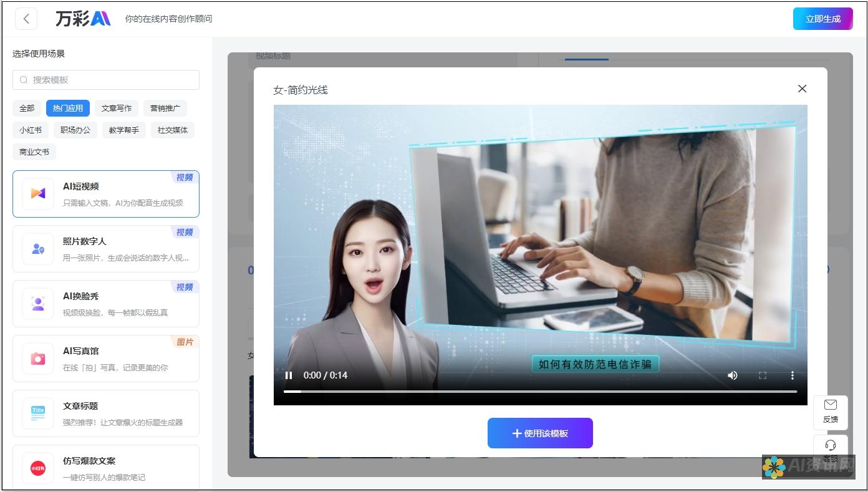Select the 全部 category tag
868x492 pixels.
click(x=27, y=109)
